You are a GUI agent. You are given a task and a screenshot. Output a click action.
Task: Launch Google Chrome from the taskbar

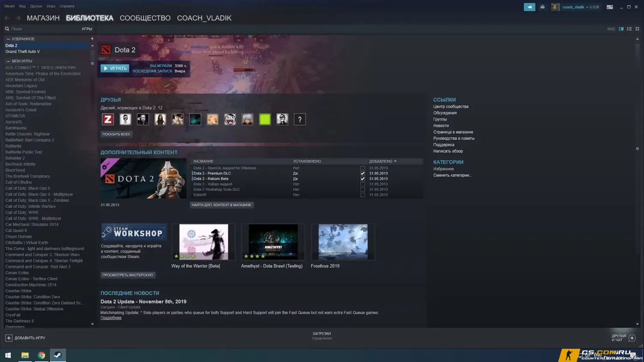41,355
